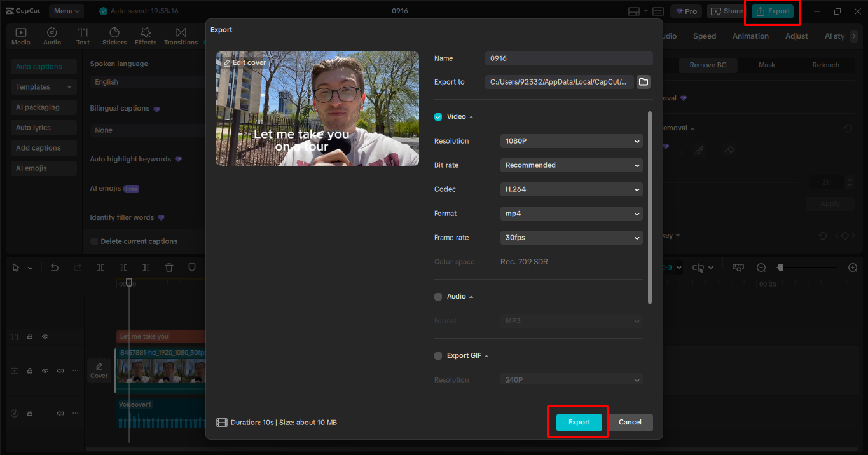Switch to the Animation tab
Viewport: 868px width, 455px height.
click(750, 36)
